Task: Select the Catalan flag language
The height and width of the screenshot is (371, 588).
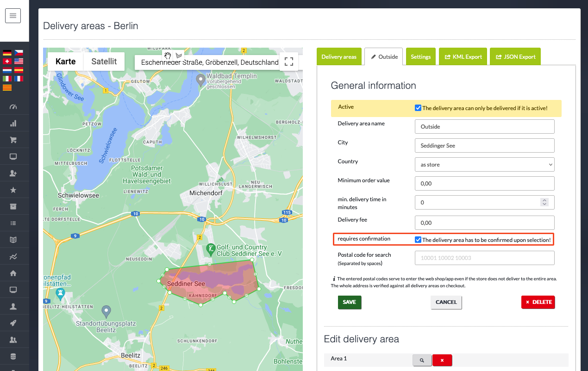Action: pos(7,87)
